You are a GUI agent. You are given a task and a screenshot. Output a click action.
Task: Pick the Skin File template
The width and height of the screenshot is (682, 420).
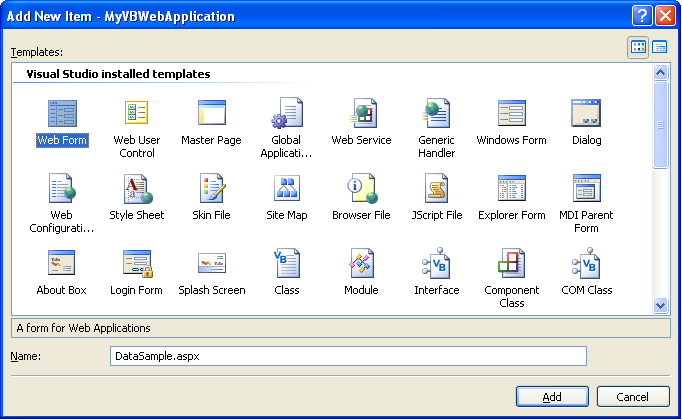tap(211, 189)
